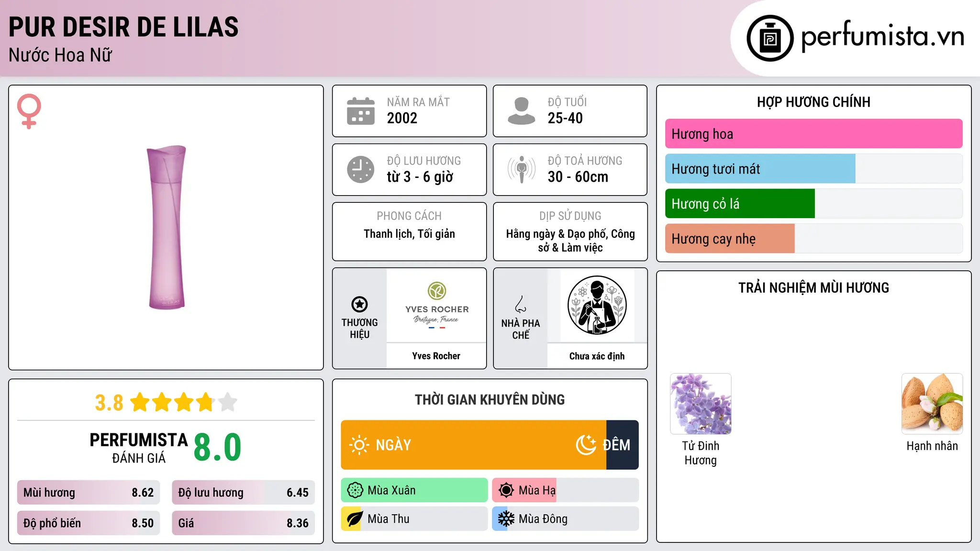Click the Hạnh nhân almond image

tap(932, 404)
